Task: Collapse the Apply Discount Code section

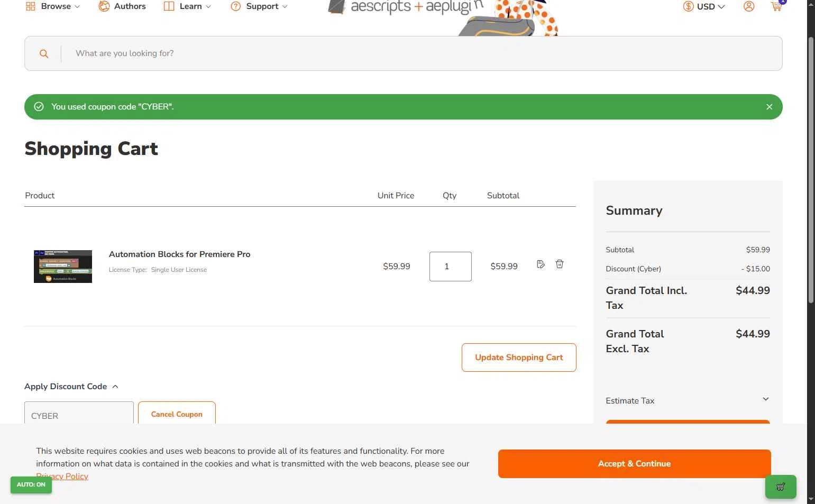Action: [71, 387]
